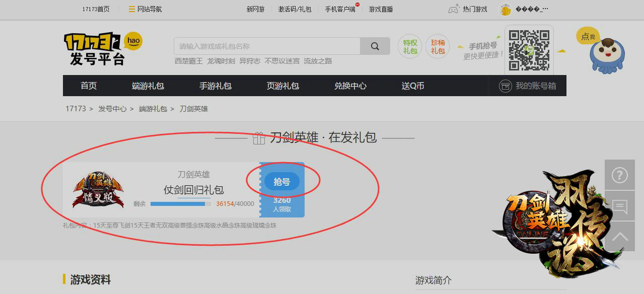Open the feedback chat bubble sidebar button
The height and width of the screenshot is (294, 644).
coord(619,206)
